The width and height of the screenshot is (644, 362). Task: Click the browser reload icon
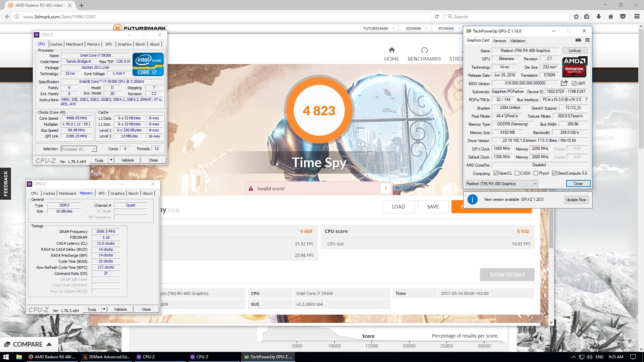pos(437,16)
